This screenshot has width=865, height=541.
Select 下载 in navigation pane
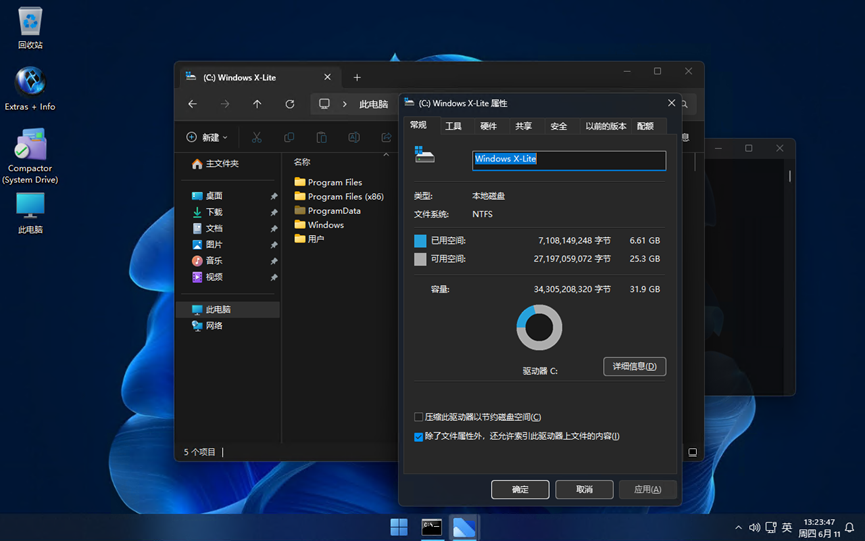tap(229, 212)
